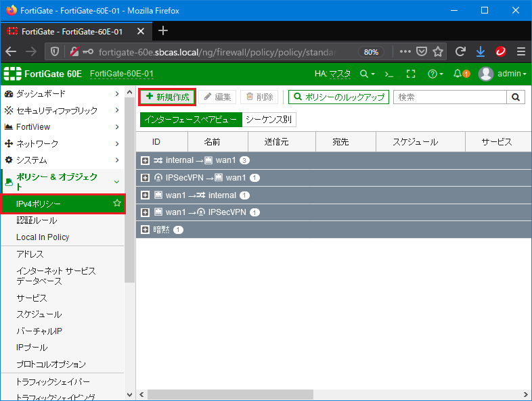Click the horizontal scrollbar in policy table
532x401 pixels.
pyautogui.click(x=230, y=394)
